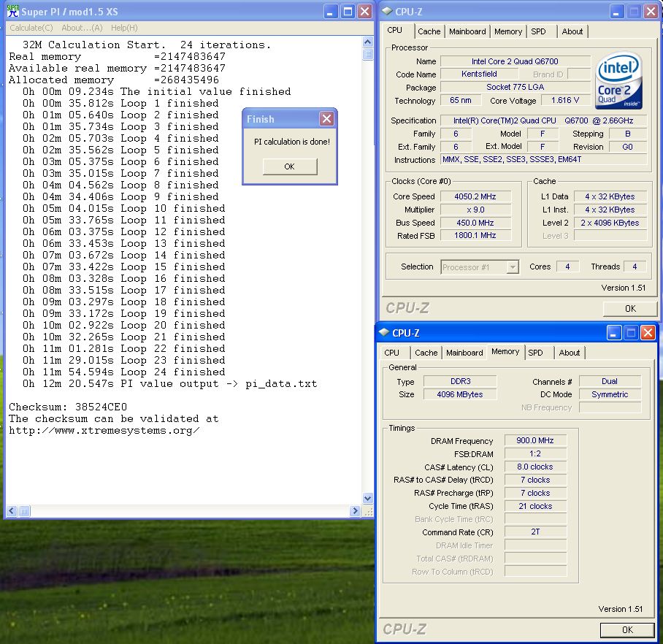Image resolution: width=663 pixels, height=644 pixels.
Task: Click the memory Size 4096 MBytes field
Action: point(460,394)
